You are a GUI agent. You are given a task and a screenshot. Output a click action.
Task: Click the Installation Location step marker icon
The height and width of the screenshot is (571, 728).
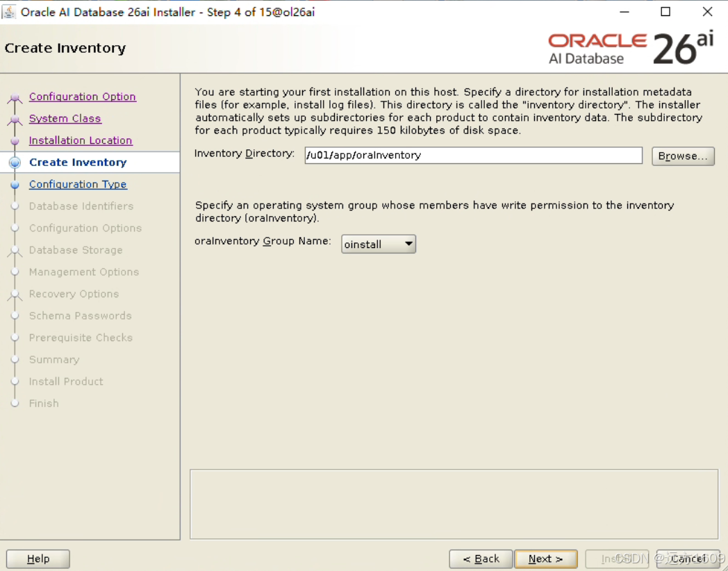pos(15,140)
